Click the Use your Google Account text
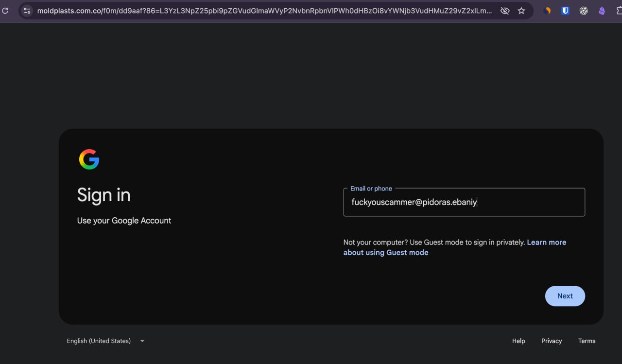 point(124,221)
